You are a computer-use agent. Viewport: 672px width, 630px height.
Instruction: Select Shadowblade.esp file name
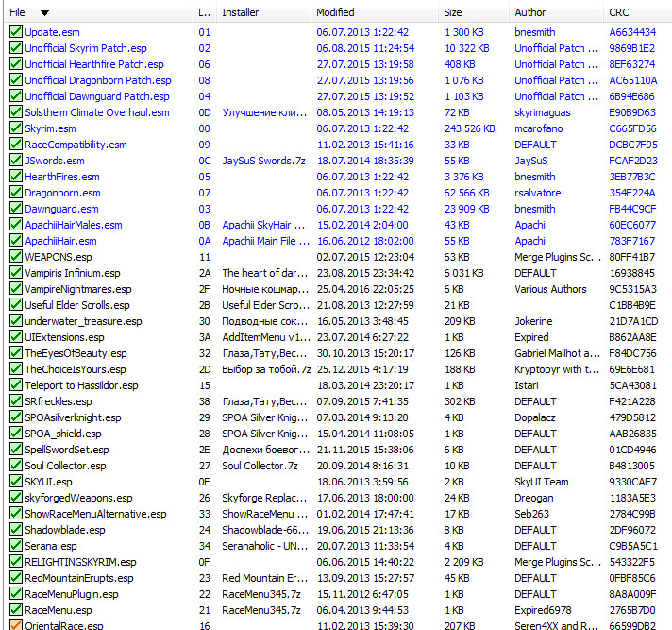(x=65, y=530)
